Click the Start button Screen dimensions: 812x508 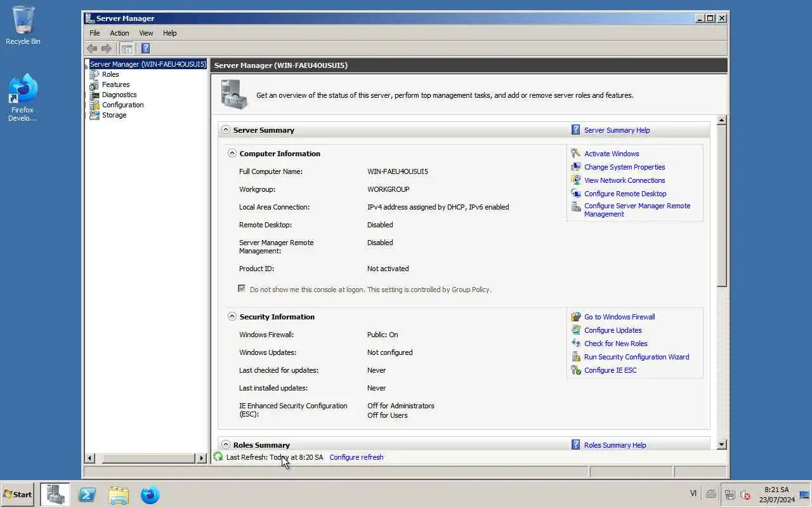click(x=18, y=495)
